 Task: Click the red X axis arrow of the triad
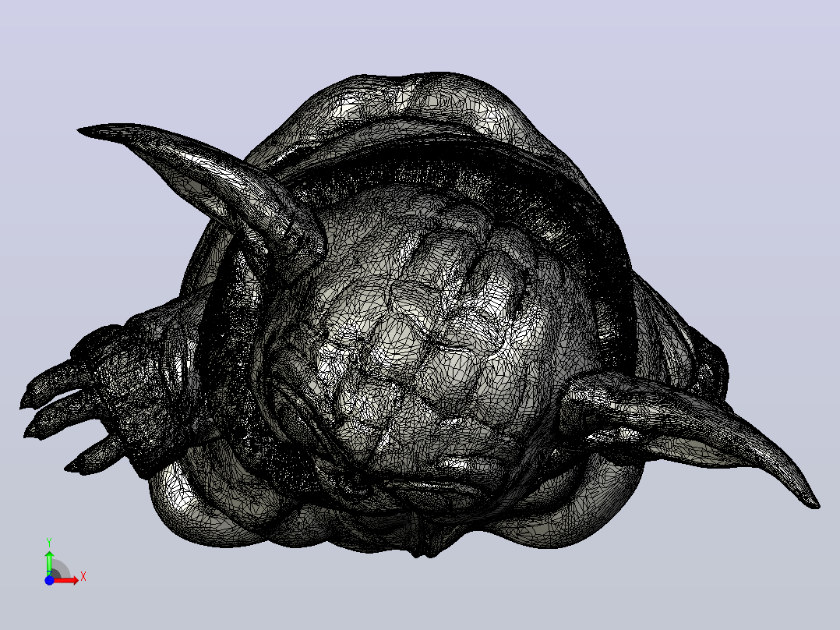pyautogui.click(x=66, y=580)
